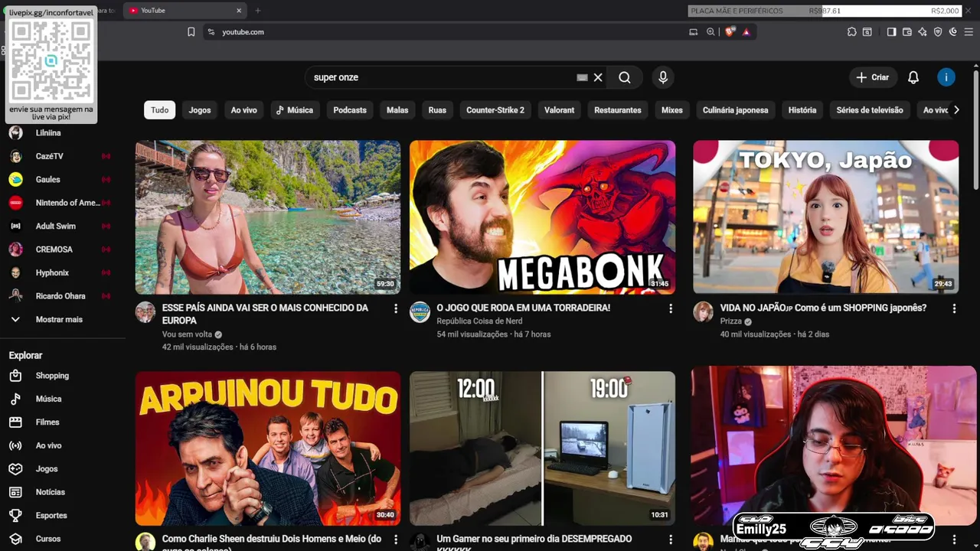Open Brave Shields lion icon
980x551 pixels.
pyautogui.click(x=730, y=32)
